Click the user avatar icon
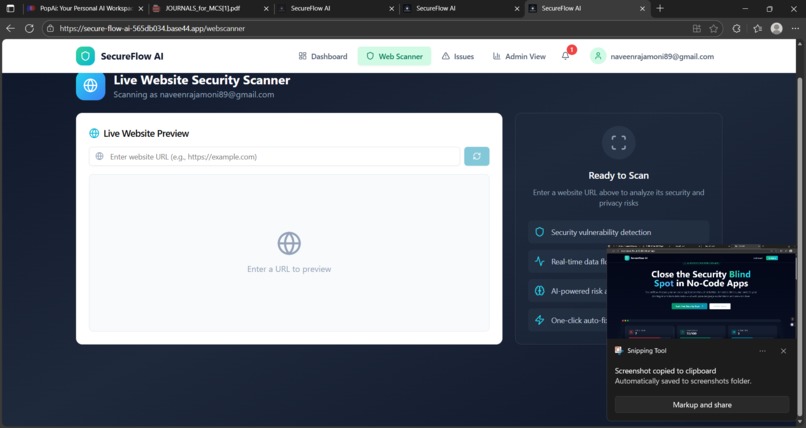This screenshot has height=428, width=806. tap(598, 56)
